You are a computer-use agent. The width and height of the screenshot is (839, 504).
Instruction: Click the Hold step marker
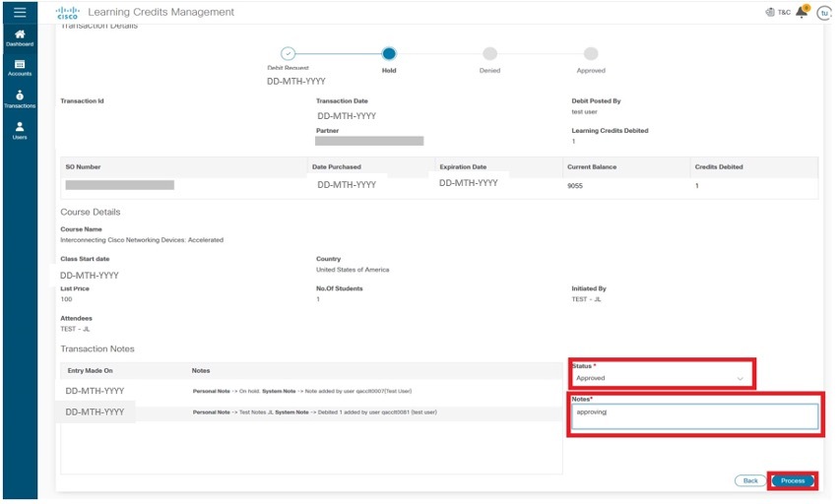(x=389, y=53)
